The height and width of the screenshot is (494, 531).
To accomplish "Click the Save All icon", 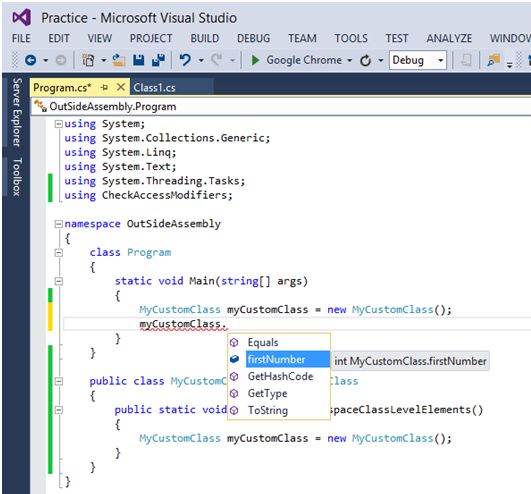I will [158, 60].
